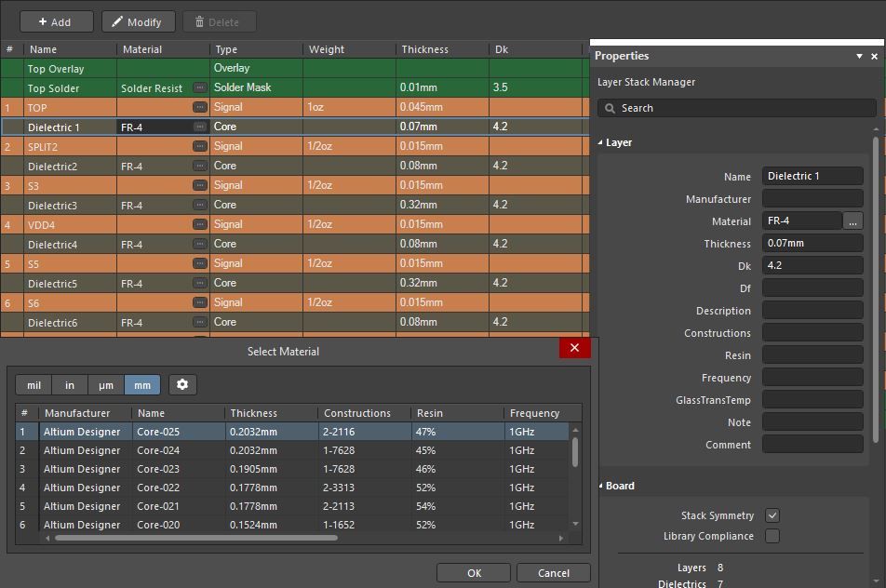
Task: Switch to µm units
Action: coord(106,384)
